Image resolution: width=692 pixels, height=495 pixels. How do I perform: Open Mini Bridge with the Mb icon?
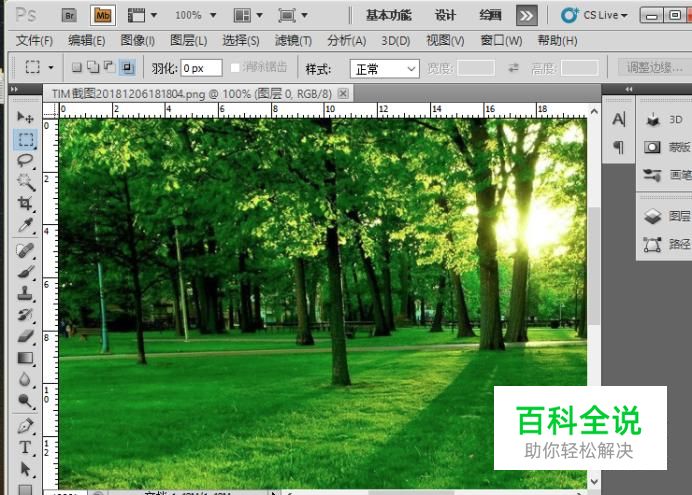coord(103,16)
